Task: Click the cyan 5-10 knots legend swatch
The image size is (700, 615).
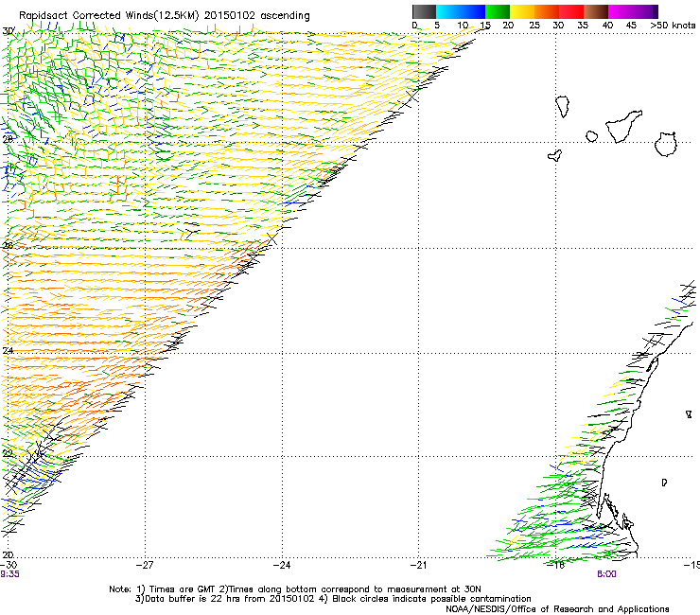Action: coord(448,11)
